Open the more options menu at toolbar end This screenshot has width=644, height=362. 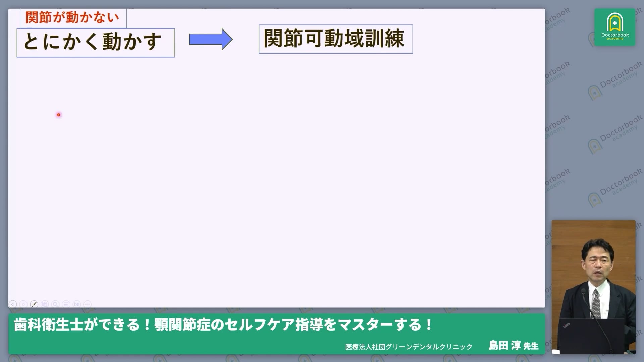(x=88, y=304)
